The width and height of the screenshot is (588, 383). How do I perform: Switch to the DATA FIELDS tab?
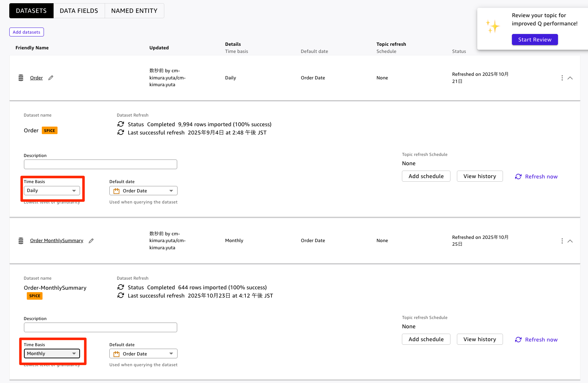(79, 11)
